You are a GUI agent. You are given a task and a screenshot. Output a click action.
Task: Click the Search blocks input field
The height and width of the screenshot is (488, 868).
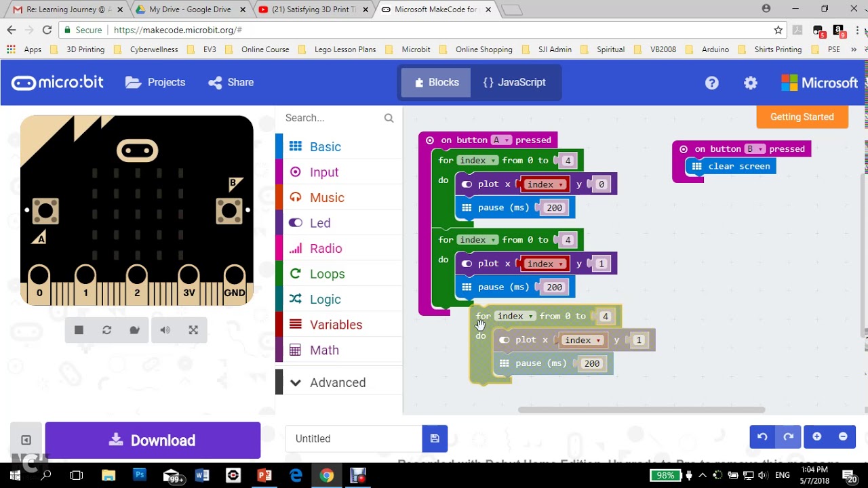click(332, 118)
